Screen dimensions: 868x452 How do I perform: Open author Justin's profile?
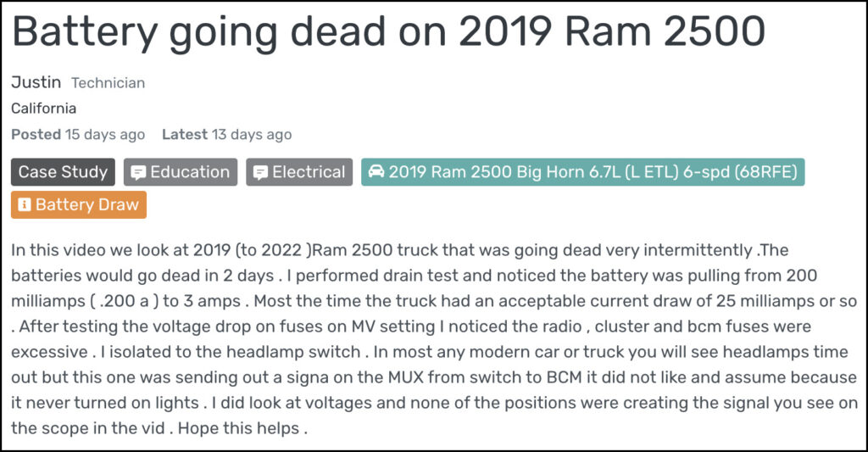point(36,82)
